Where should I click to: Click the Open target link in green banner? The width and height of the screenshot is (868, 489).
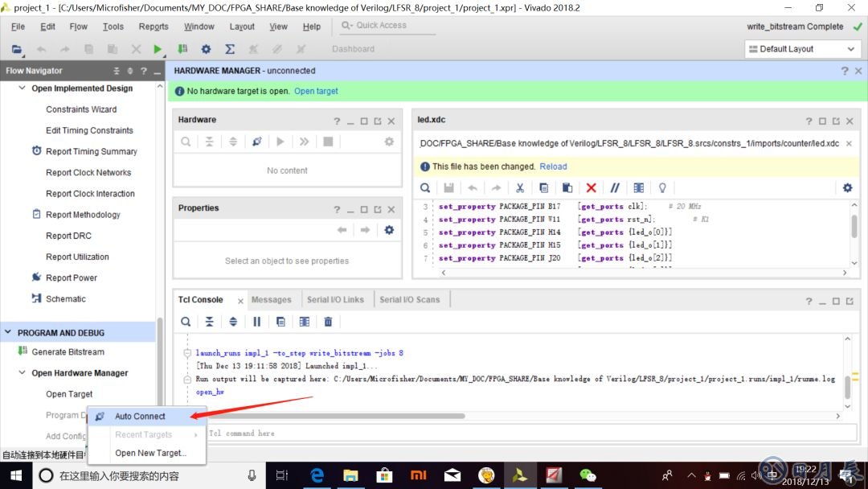tap(316, 91)
